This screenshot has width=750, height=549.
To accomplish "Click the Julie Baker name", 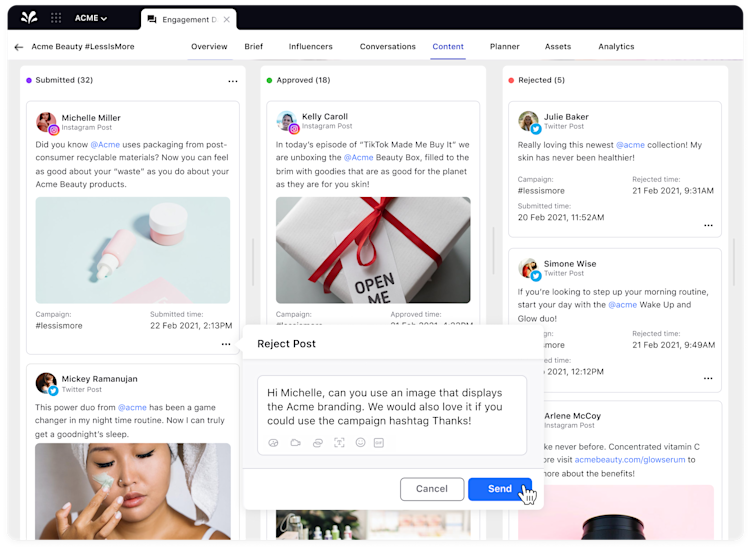I will 566,117.
